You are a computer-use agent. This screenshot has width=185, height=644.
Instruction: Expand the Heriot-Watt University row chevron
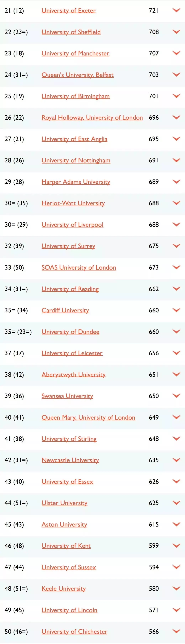tap(176, 203)
